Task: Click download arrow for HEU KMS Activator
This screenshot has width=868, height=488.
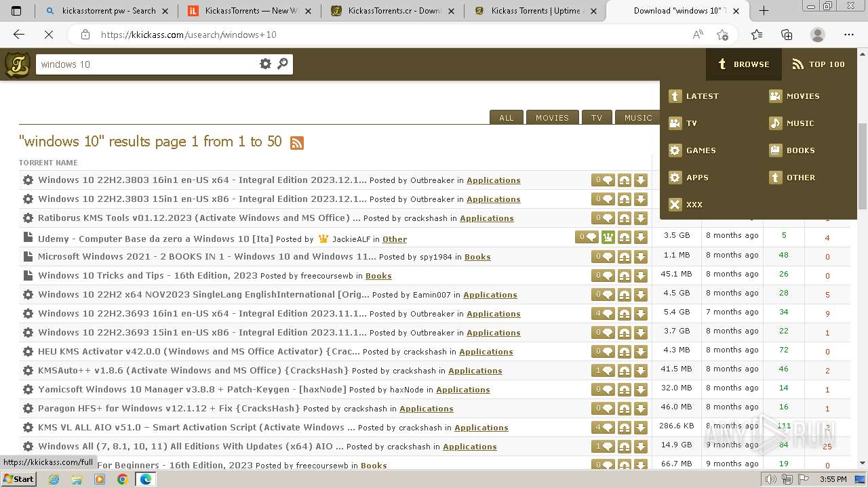Action: (x=641, y=352)
